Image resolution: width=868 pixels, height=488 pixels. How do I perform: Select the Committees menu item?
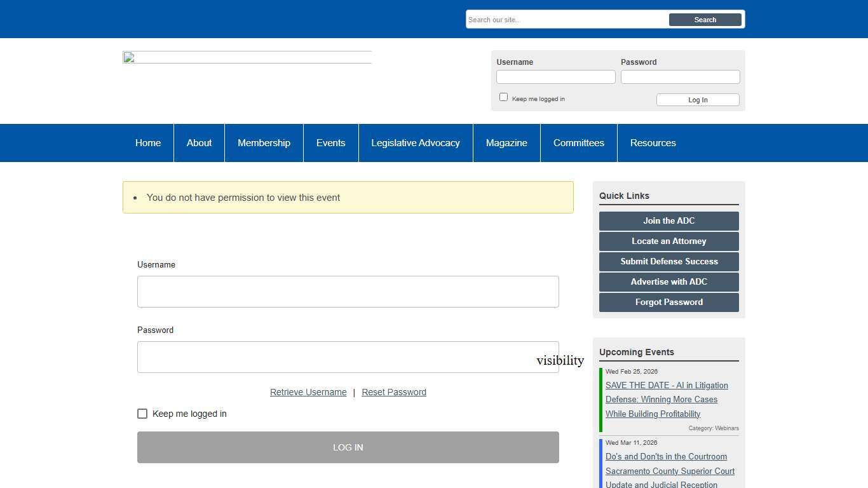pyautogui.click(x=578, y=143)
